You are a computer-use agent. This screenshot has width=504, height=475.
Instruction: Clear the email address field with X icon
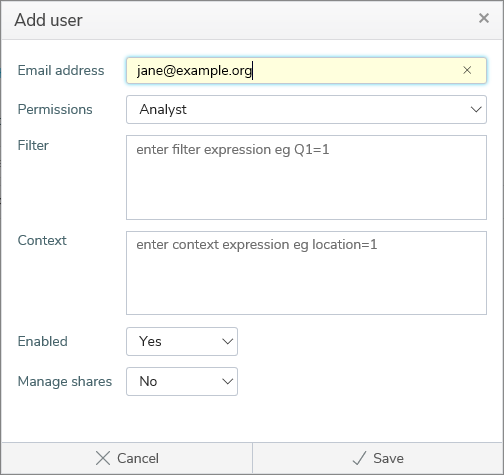point(467,70)
